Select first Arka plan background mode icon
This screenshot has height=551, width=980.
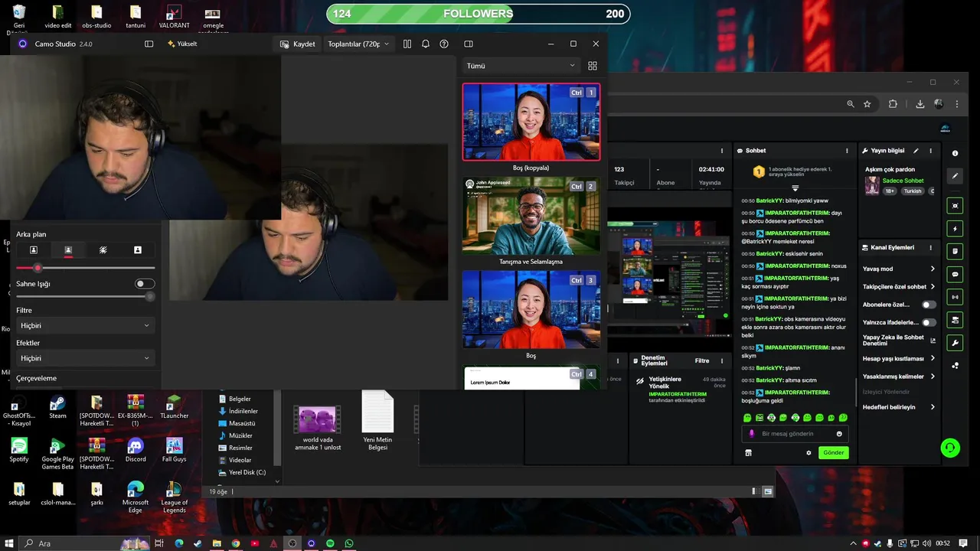(34, 250)
